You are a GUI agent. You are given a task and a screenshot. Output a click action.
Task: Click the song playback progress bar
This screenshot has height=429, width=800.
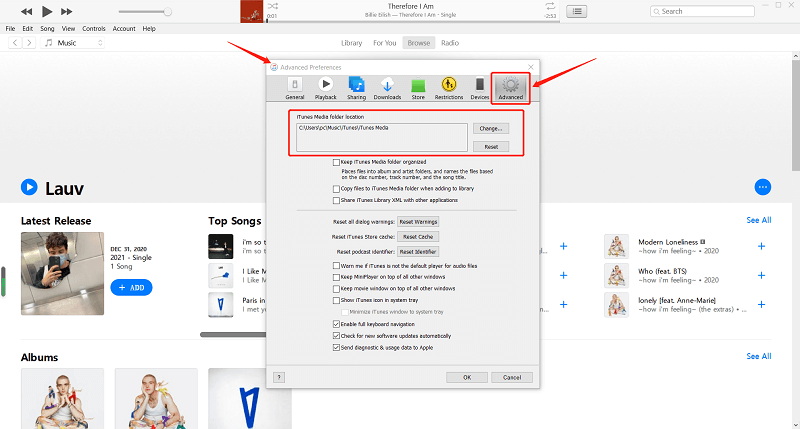[x=412, y=21]
